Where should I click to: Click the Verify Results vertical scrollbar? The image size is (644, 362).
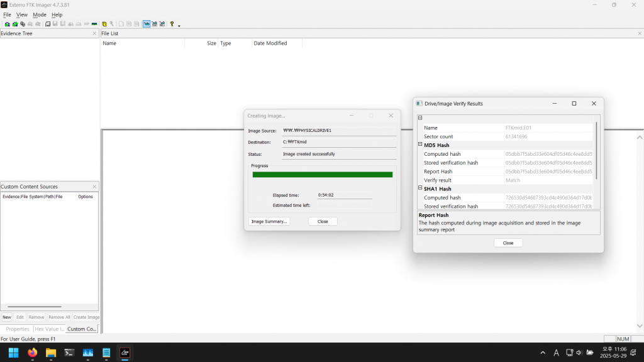596,150
